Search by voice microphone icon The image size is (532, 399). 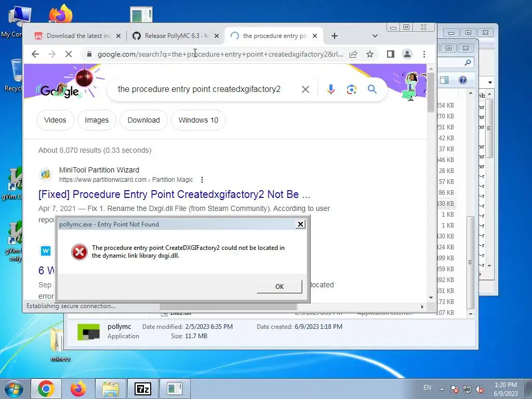point(331,89)
